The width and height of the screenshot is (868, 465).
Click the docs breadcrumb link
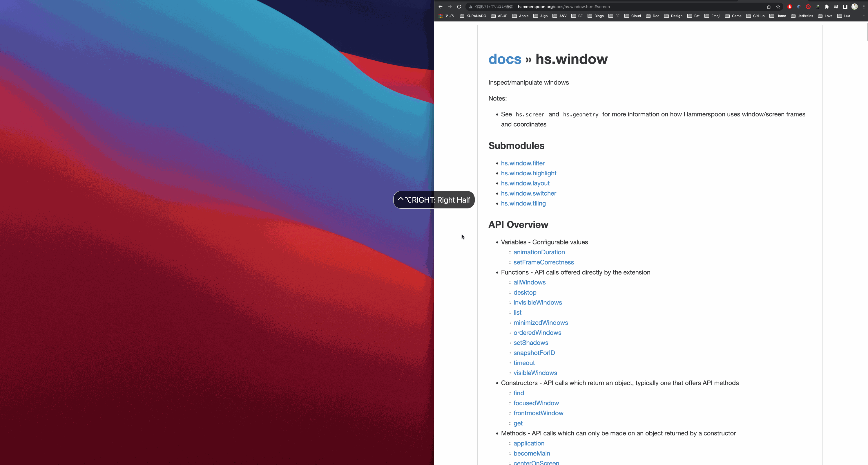pos(505,59)
